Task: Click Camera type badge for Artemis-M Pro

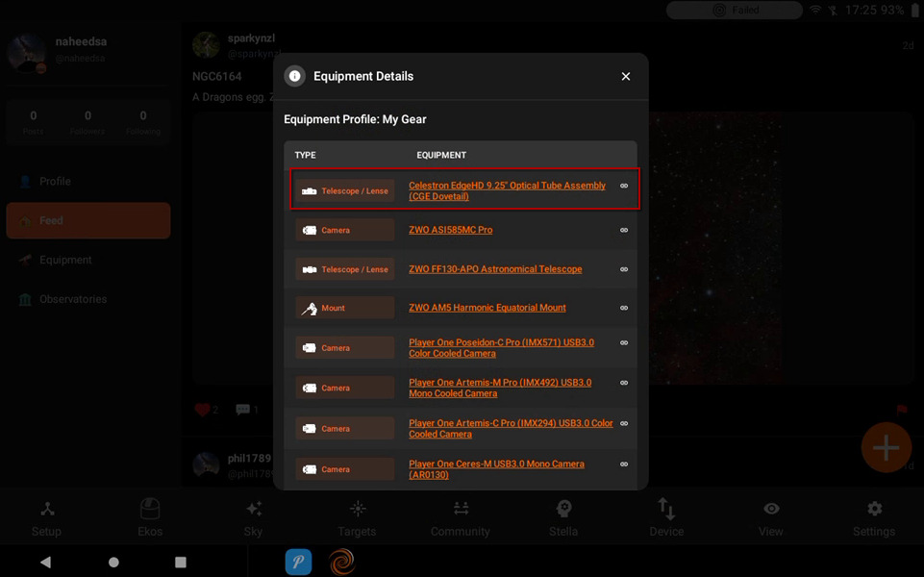Action: 345,388
